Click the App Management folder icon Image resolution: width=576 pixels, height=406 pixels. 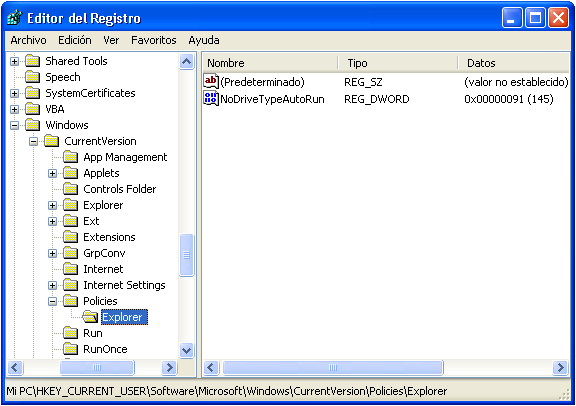(x=71, y=157)
